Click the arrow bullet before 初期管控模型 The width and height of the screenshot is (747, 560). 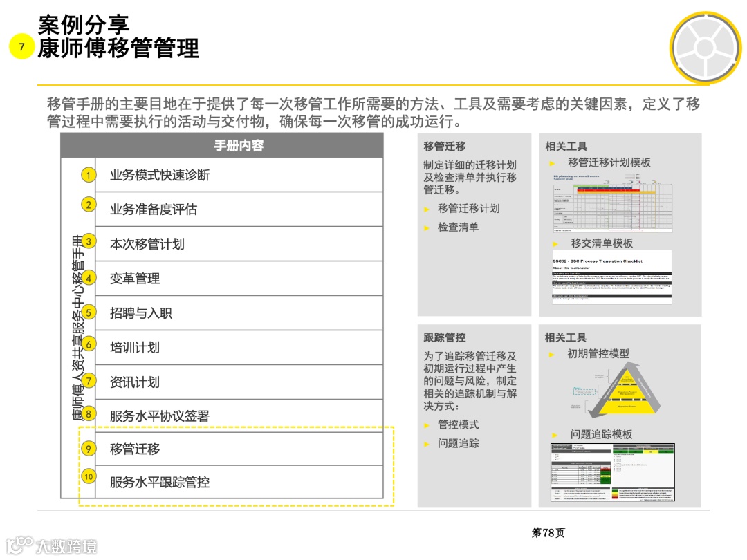(552, 354)
